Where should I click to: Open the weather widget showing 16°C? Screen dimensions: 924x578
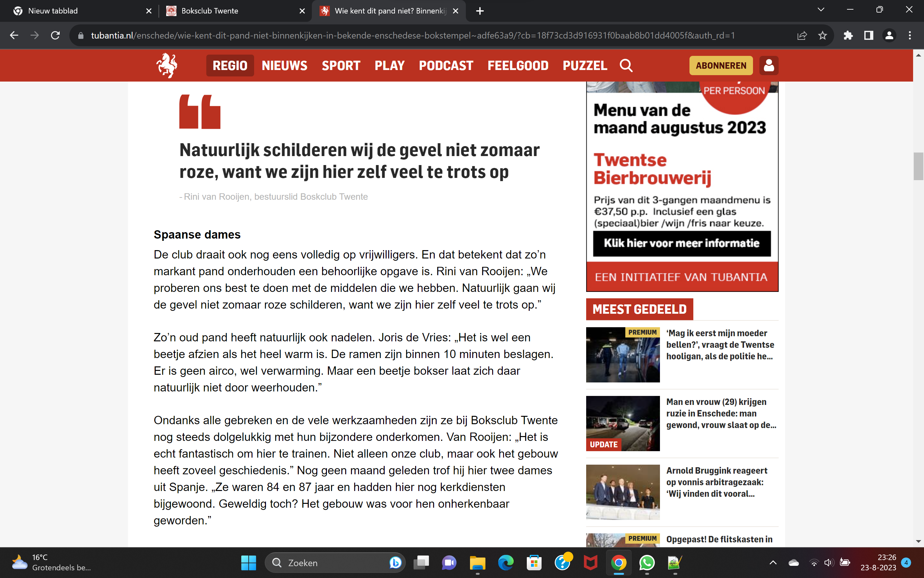pos(52,563)
